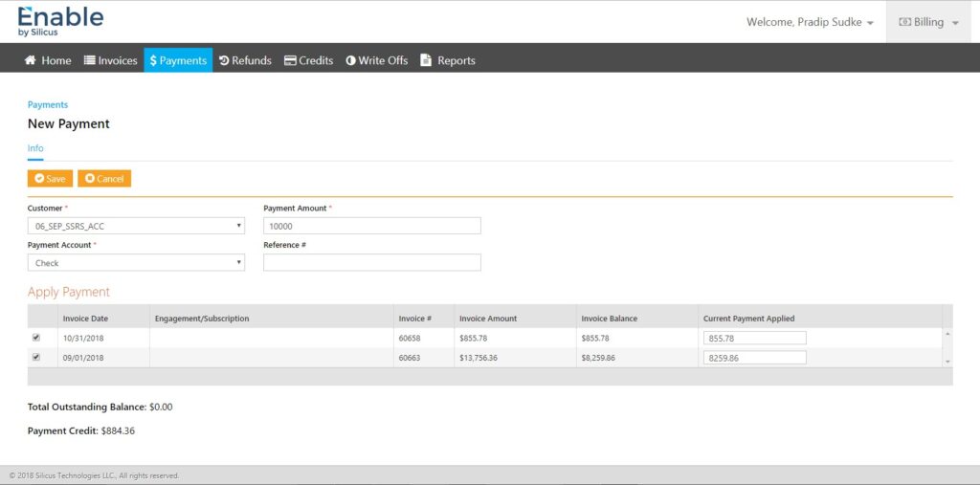Open the Customer dropdown
The image size is (980, 485).
(136, 227)
